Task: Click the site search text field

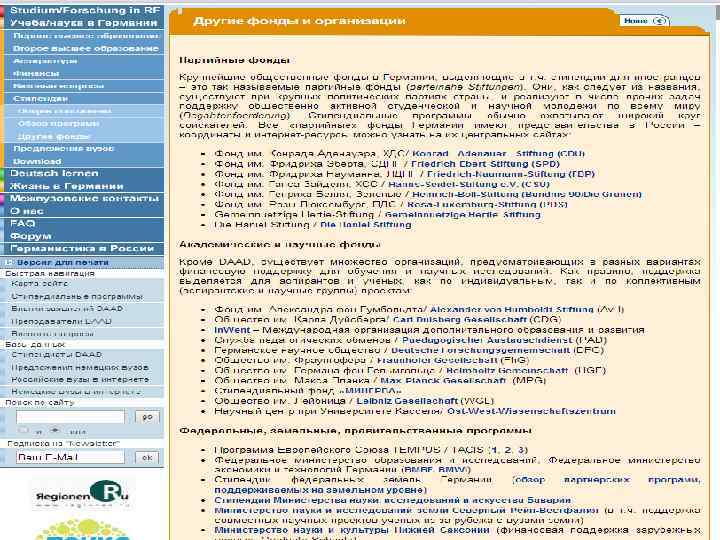Action: pos(70,417)
